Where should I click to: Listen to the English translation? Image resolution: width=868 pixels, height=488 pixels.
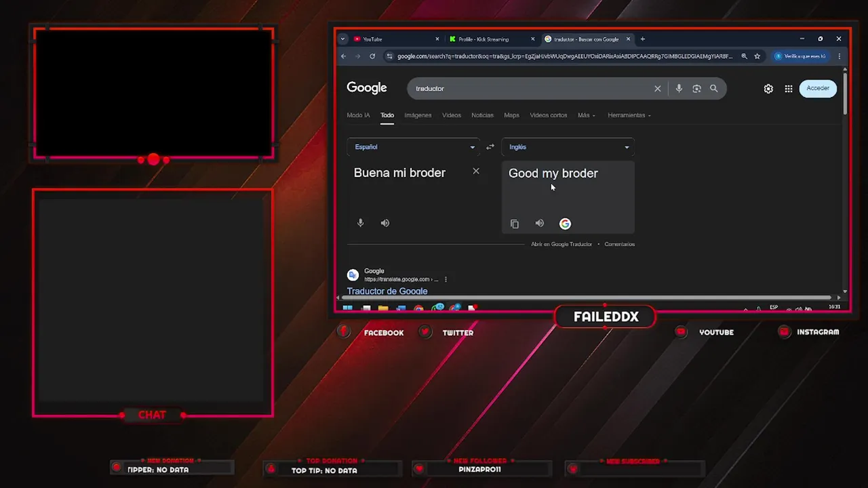coord(540,223)
